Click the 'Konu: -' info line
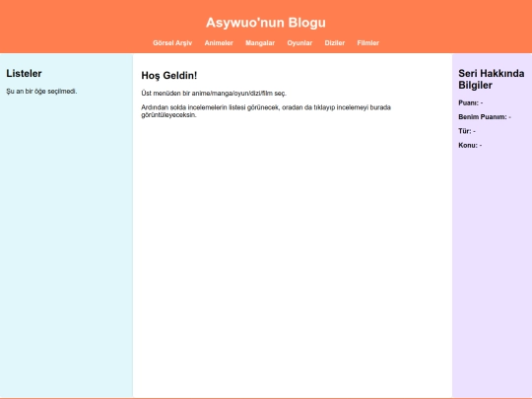 click(x=470, y=145)
